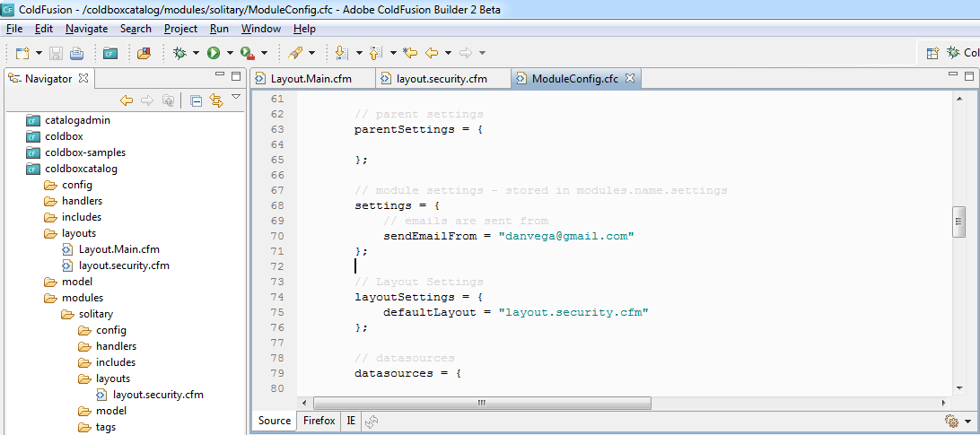980x435 pixels.
Task: Click gear settings icon at editor bottom
Action: (952, 421)
